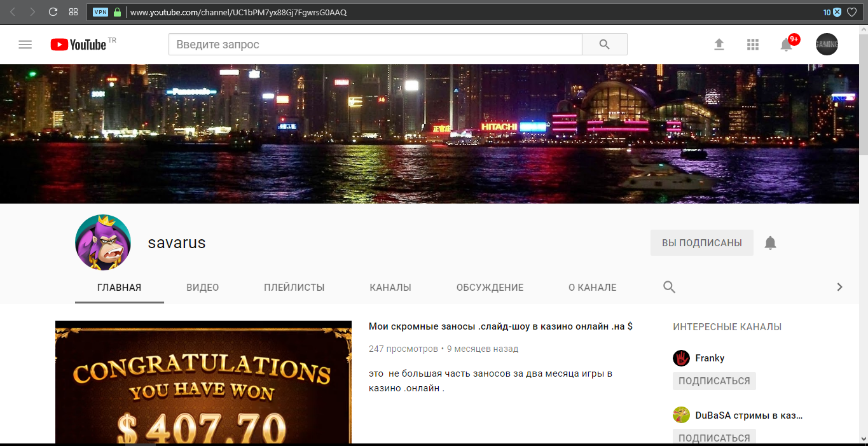Toggle the ВЫ ПОДПИСАНЫ subscription button
Image resolution: width=868 pixels, height=446 pixels.
tap(701, 243)
